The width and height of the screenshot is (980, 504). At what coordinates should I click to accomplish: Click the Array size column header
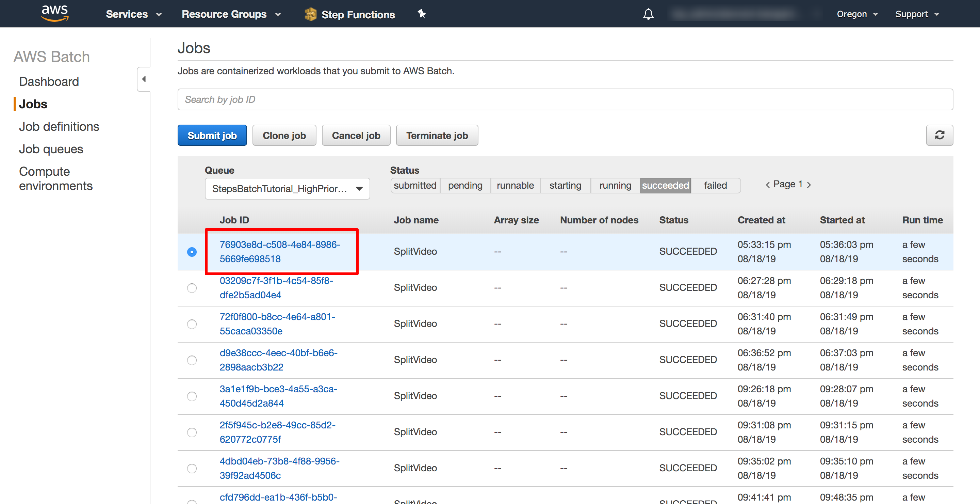516,220
